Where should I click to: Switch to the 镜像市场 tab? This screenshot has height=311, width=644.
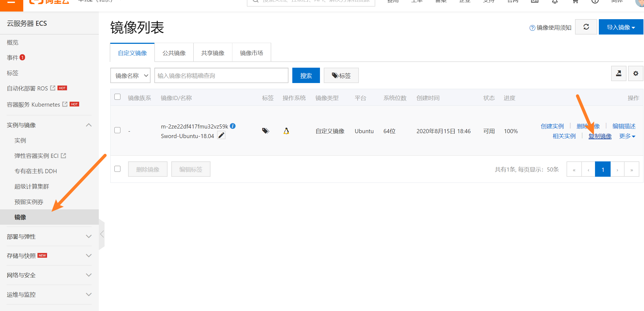pos(251,53)
